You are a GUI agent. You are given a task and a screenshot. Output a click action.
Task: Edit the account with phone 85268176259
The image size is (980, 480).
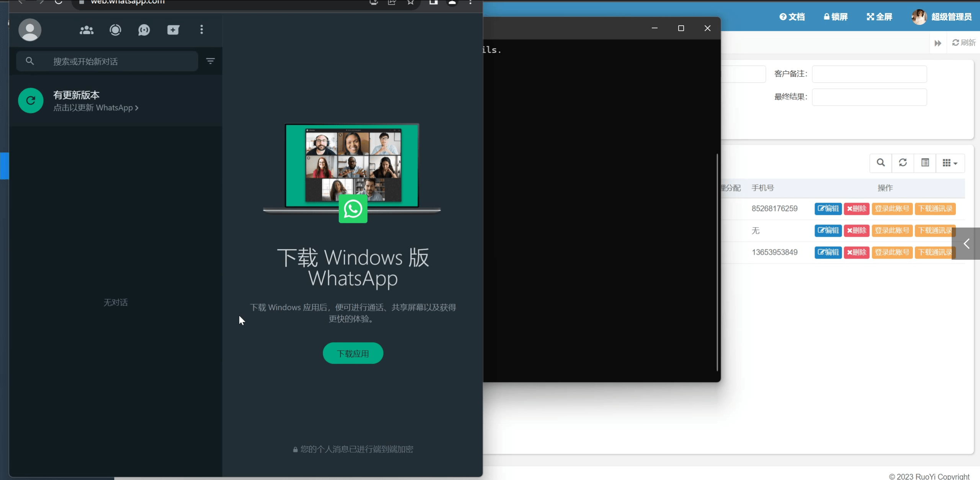point(828,209)
